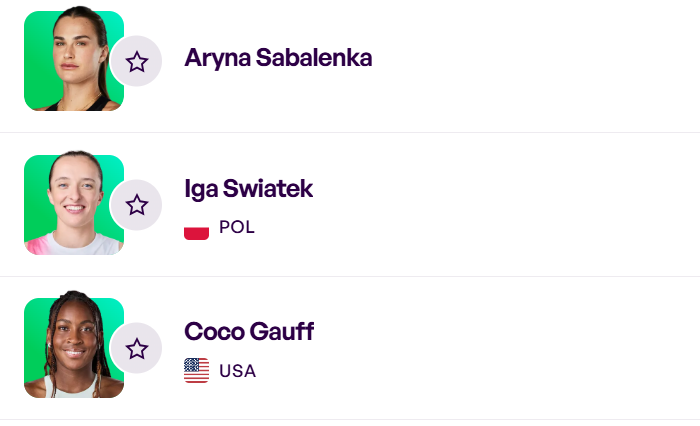Star Iga Swiatek as a favorite
The image size is (700, 426).
pyautogui.click(x=137, y=205)
